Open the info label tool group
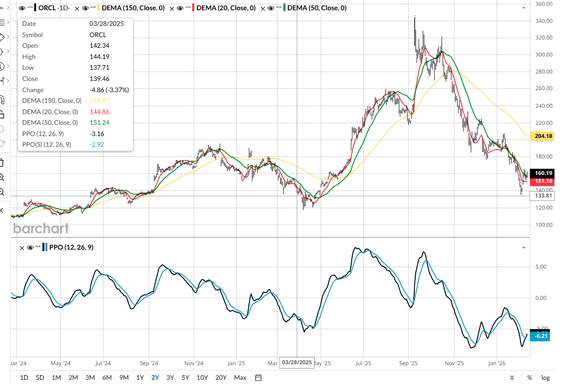This screenshot has width=564, height=392. 2,67
